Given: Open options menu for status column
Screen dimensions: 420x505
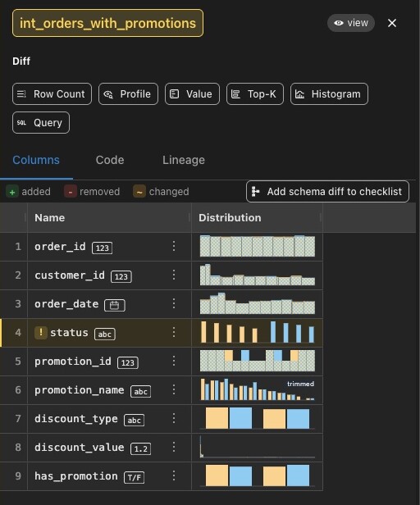Looking at the screenshot, I should (174, 332).
